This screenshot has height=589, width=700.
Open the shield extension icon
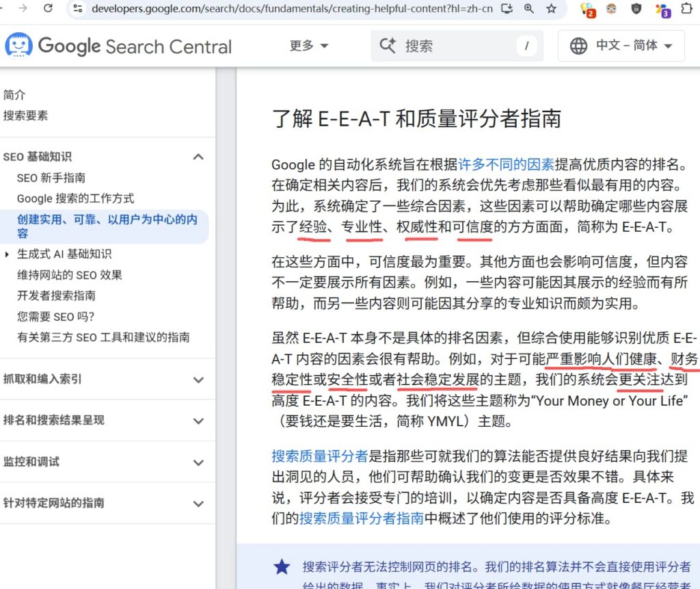coord(636,8)
